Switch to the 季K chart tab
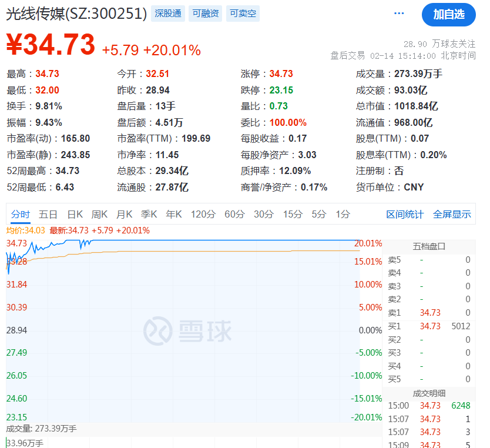This screenshot has height=448, width=490. click(149, 214)
